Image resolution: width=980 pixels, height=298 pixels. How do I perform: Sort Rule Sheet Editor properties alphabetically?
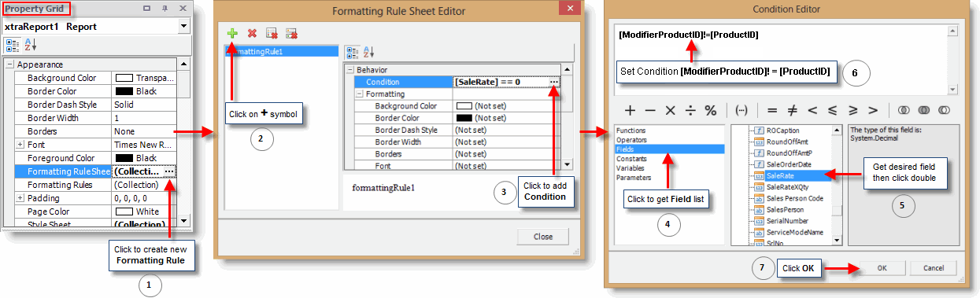(x=369, y=51)
